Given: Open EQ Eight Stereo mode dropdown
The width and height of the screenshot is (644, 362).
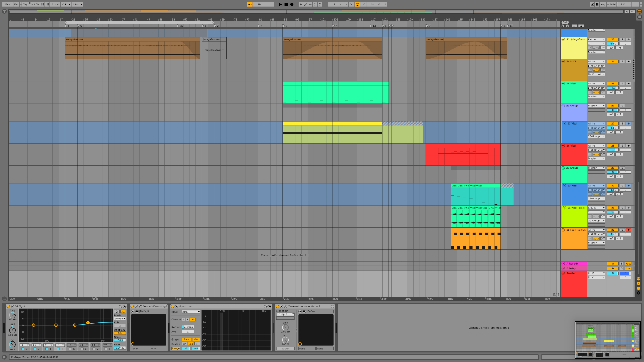Looking at the screenshot, I should 120,319.
